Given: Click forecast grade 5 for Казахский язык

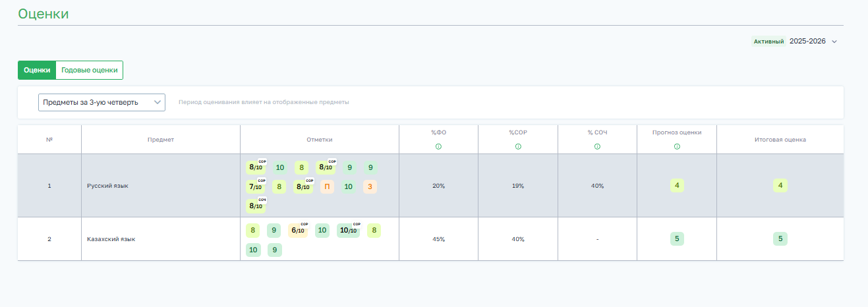Looking at the screenshot, I should coord(677,239).
